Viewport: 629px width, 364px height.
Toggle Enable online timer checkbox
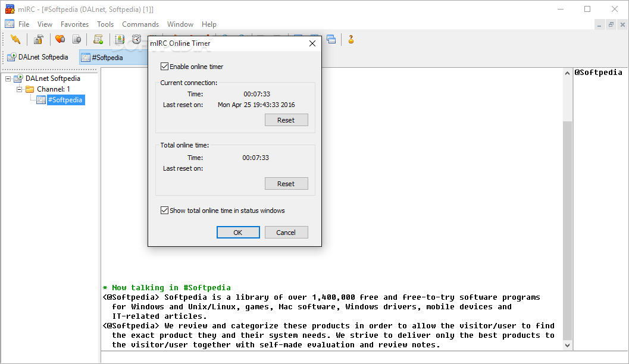164,67
